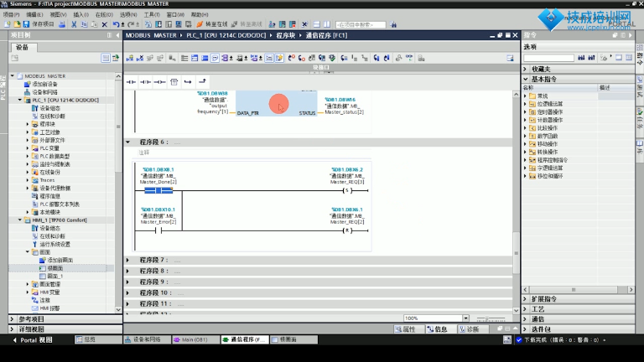Toggle the favorites star icon in editor
Screen dimensions: 644x362
pyautogui.click(x=279, y=59)
